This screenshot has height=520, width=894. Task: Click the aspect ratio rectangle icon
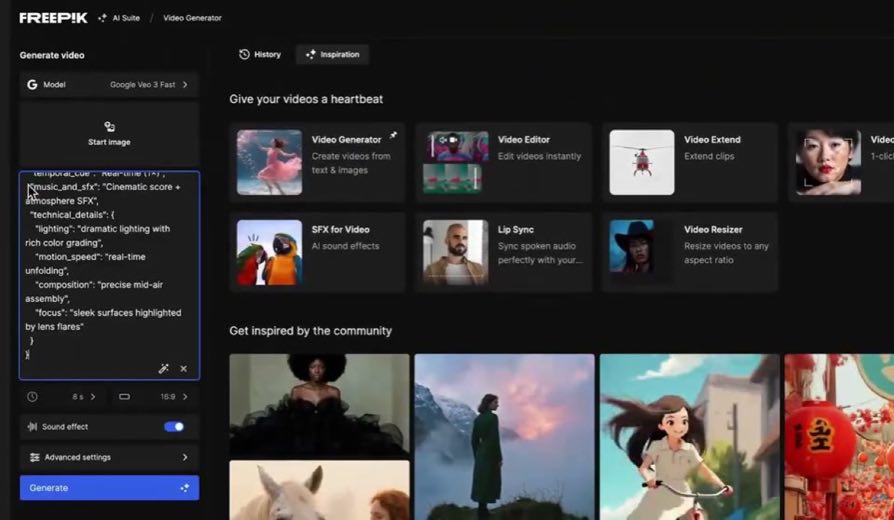pyautogui.click(x=124, y=396)
